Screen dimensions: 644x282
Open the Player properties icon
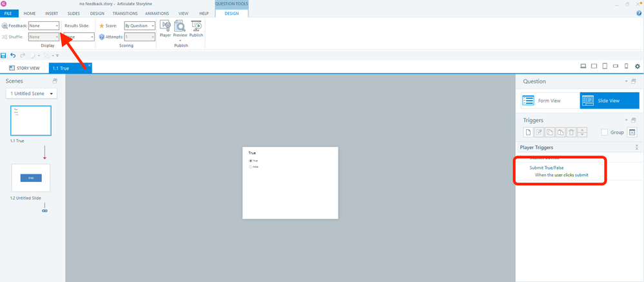[165, 26]
